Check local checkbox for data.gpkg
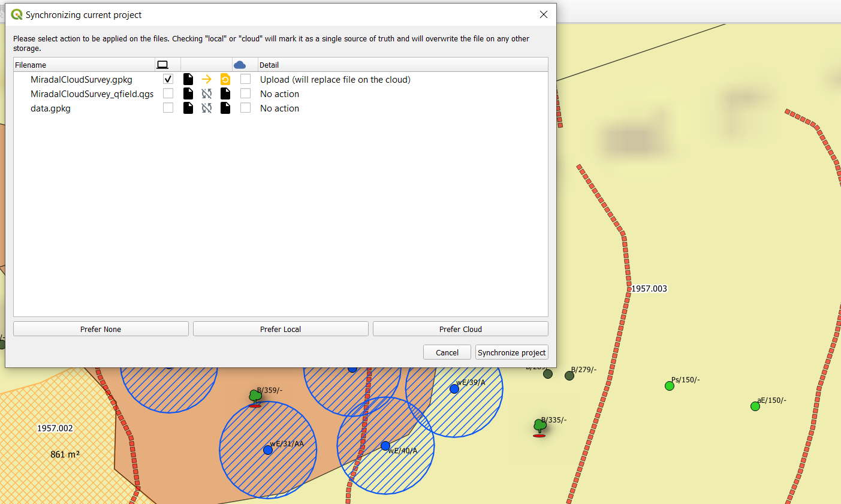The width and height of the screenshot is (841, 504). [x=168, y=108]
